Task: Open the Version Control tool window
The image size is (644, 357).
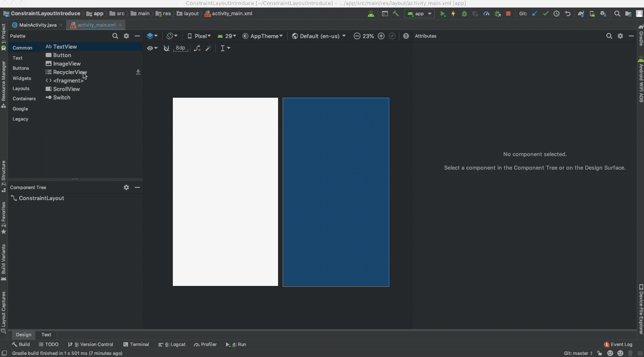Action: (x=90, y=344)
